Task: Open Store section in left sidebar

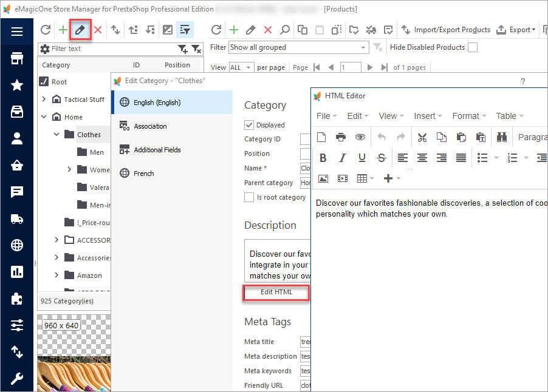Action: (x=17, y=59)
